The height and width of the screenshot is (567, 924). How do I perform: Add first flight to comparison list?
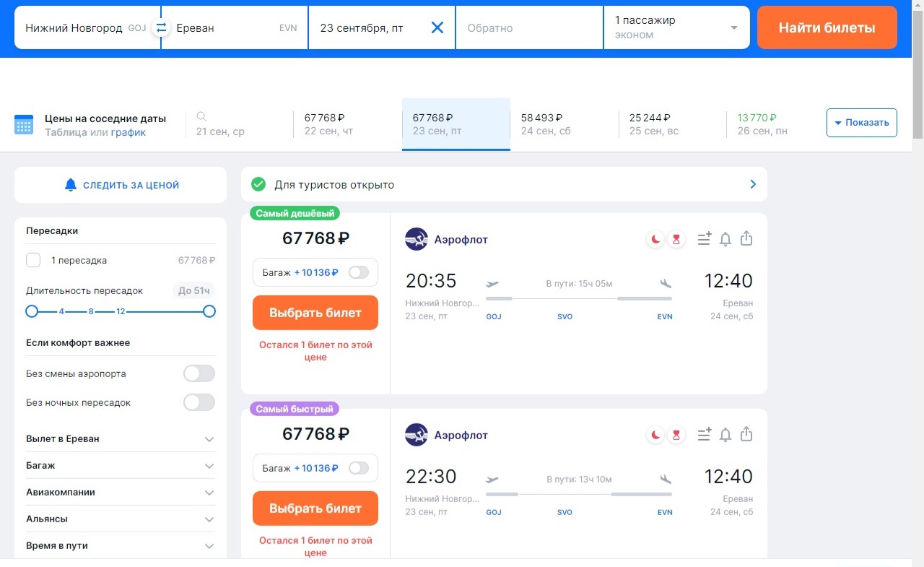coord(705,239)
